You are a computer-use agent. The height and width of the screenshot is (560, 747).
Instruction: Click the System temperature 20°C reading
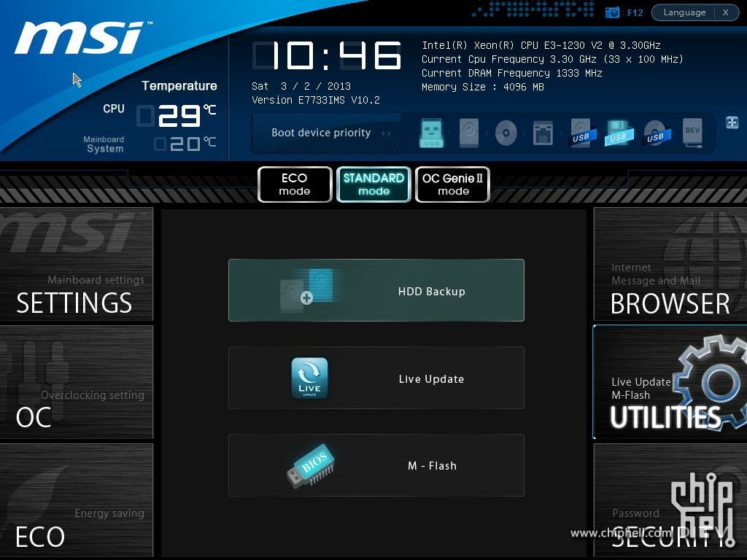click(x=185, y=144)
